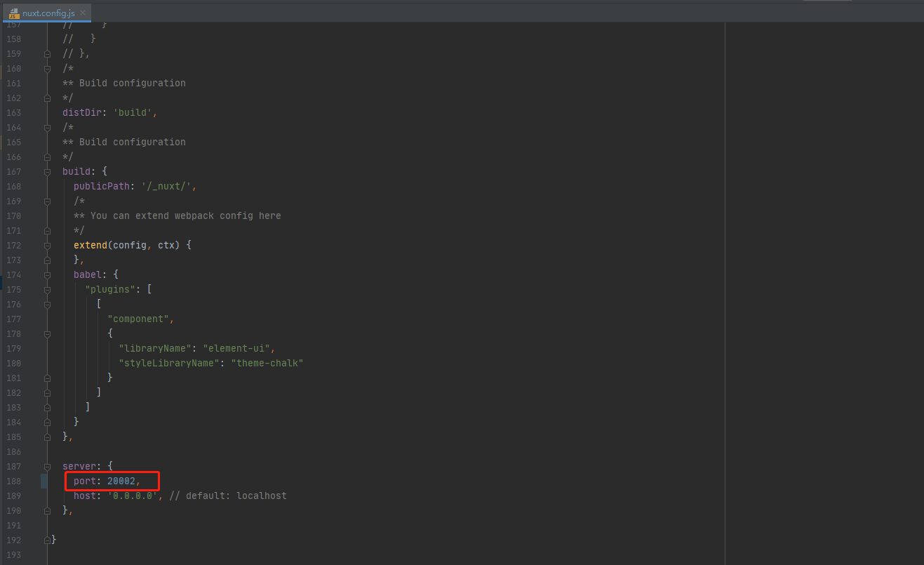
Task: Place cursor on distDir property name
Action: tap(81, 112)
